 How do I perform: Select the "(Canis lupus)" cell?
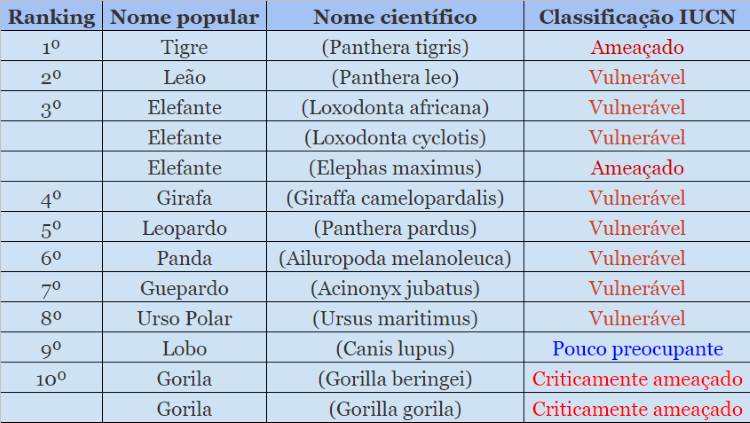(x=394, y=349)
